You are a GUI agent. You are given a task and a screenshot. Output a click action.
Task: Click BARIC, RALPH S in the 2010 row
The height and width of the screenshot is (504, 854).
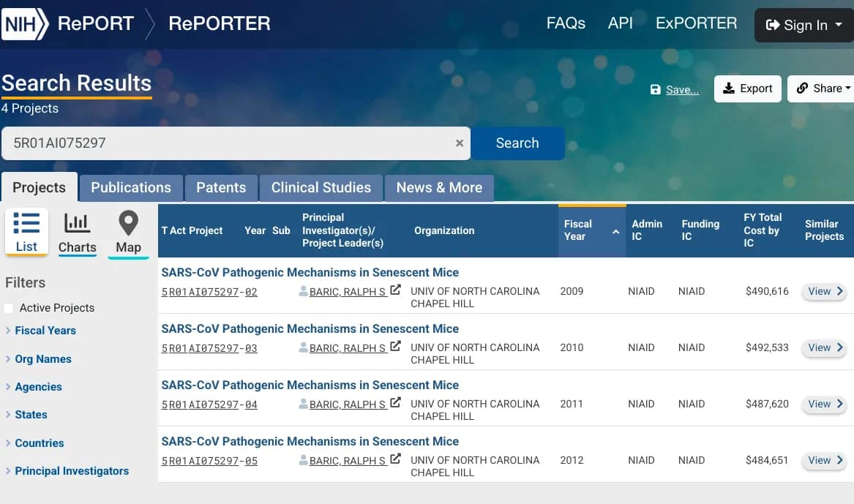(348, 347)
